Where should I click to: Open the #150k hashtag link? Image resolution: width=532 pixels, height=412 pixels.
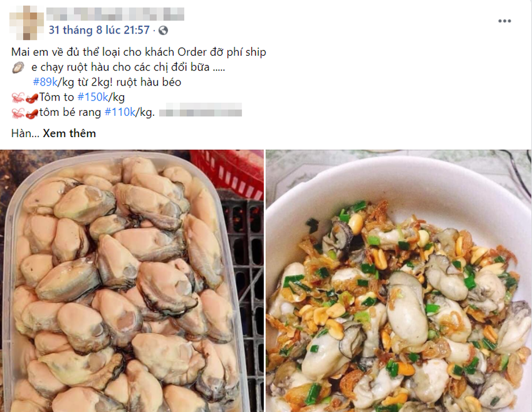93,97
